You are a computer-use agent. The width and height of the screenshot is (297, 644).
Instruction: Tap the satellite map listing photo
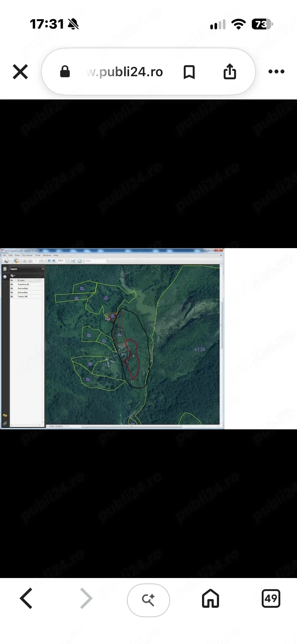tap(112, 339)
